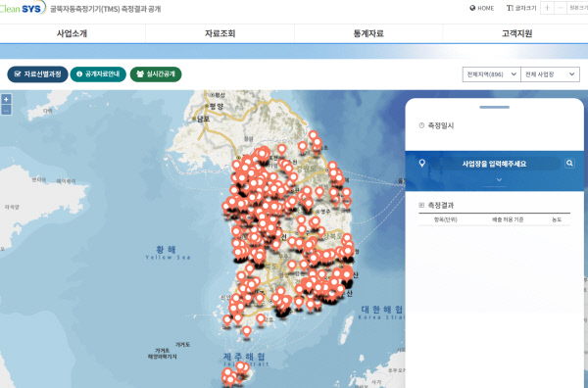The width and height of the screenshot is (588, 388).
Task: Click the 자료선별과정 button
Action: click(x=37, y=74)
